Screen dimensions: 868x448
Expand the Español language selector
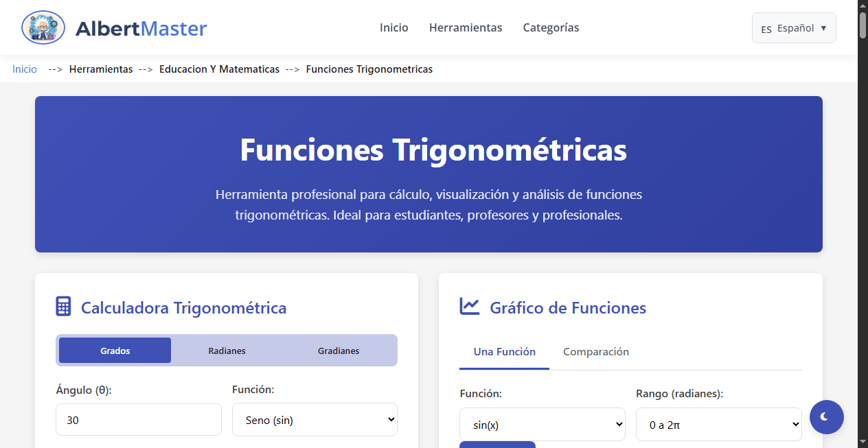click(794, 28)
